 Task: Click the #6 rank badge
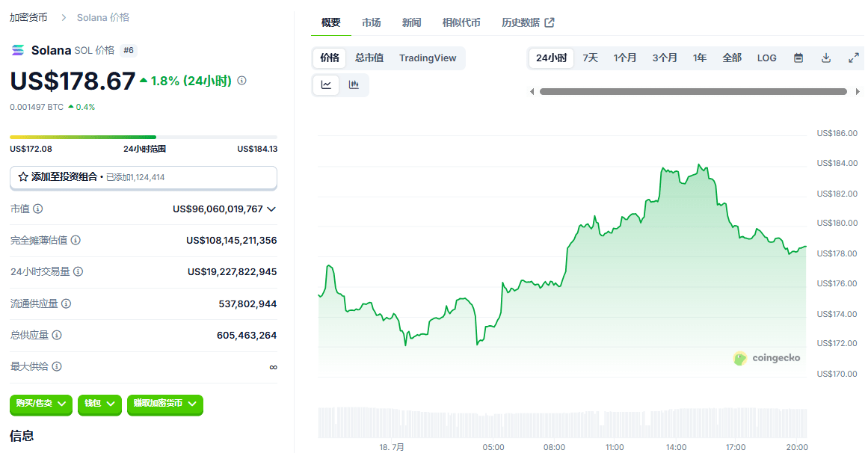[x=129, y=50]
